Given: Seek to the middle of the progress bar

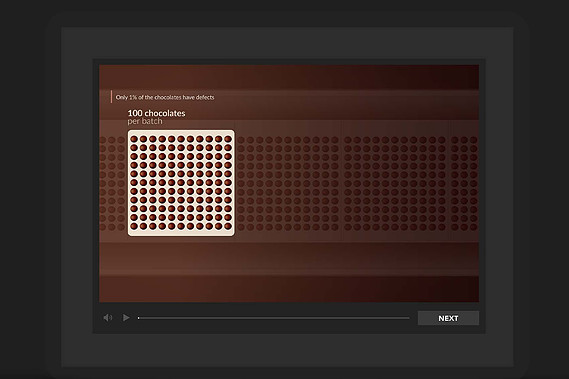Looking at the screenshot, I should 274,318.
